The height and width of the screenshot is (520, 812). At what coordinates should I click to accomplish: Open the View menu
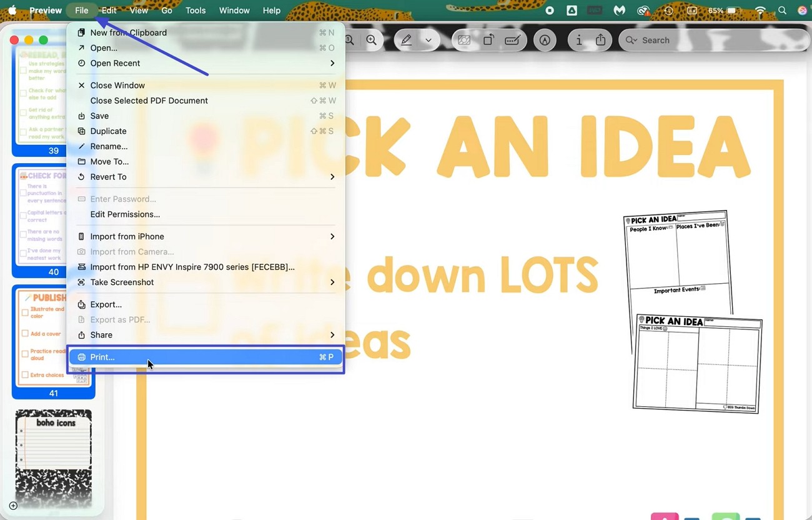pos(139,10)
